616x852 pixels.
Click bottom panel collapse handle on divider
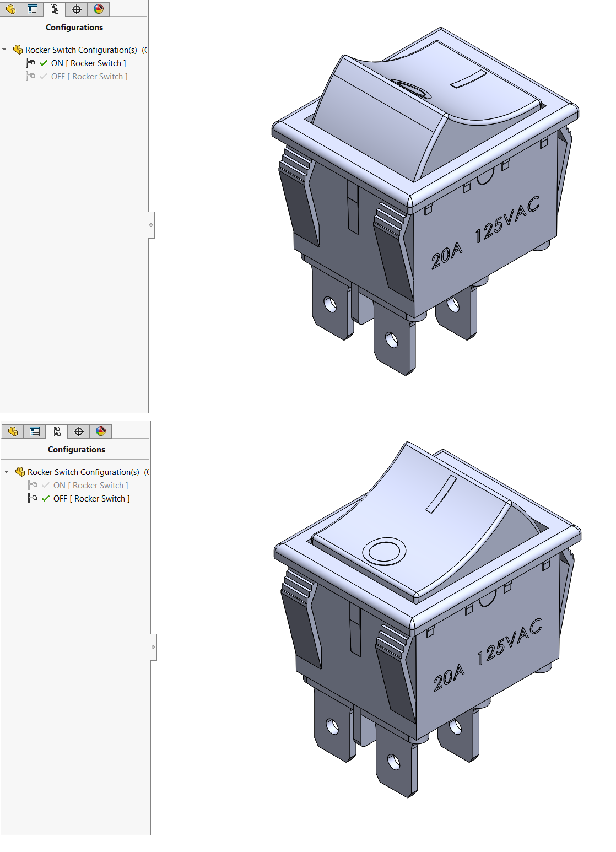tap(153, 647)
